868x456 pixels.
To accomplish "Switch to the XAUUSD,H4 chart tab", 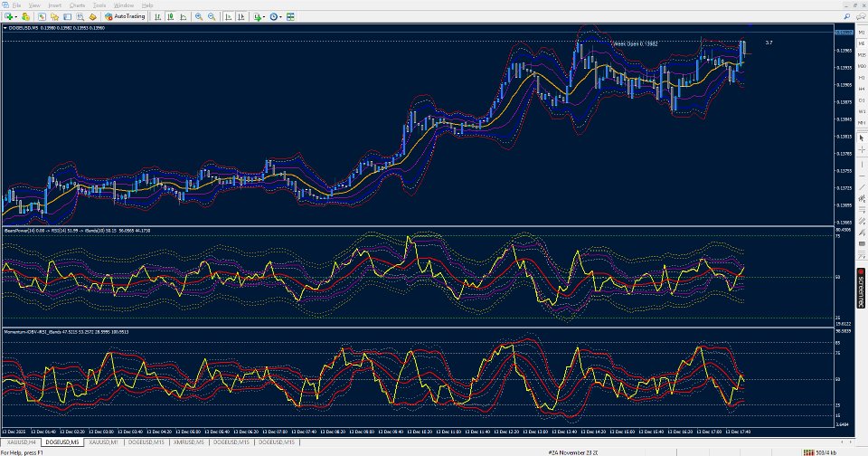I will (x=21, y=442).
